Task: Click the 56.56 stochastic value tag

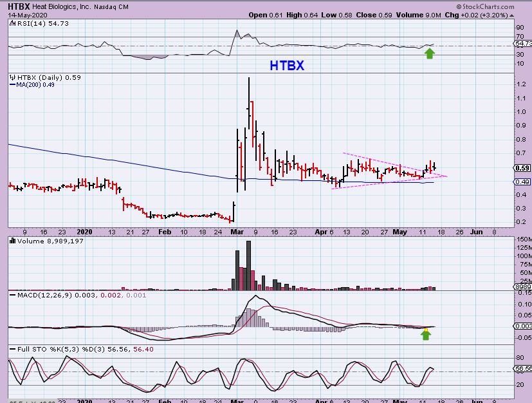Action: coord(523,370)
